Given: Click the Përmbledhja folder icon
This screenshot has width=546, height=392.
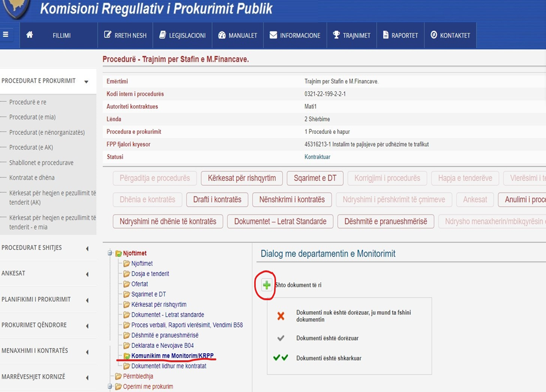Looking at the screenshot, I should click(x=118, y=376).
